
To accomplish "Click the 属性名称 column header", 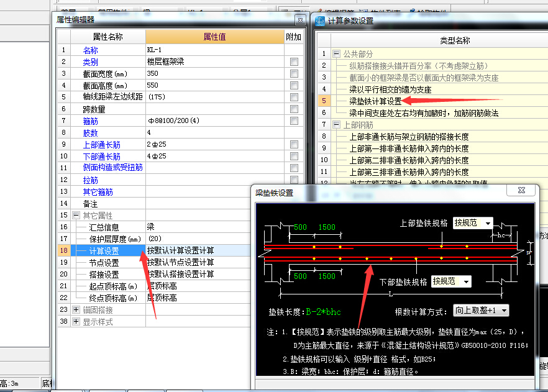I will click(108, 37).
